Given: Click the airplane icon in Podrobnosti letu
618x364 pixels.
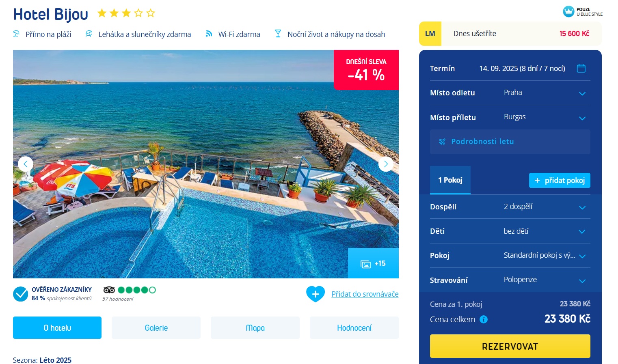Looking at the screenshot, I should pos(442,142).
